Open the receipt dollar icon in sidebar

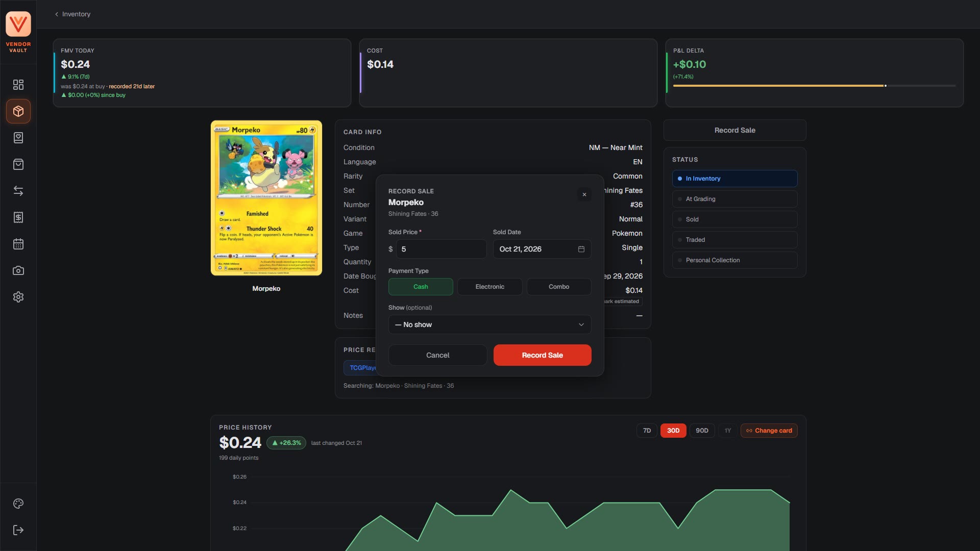[x=18, y=217]
